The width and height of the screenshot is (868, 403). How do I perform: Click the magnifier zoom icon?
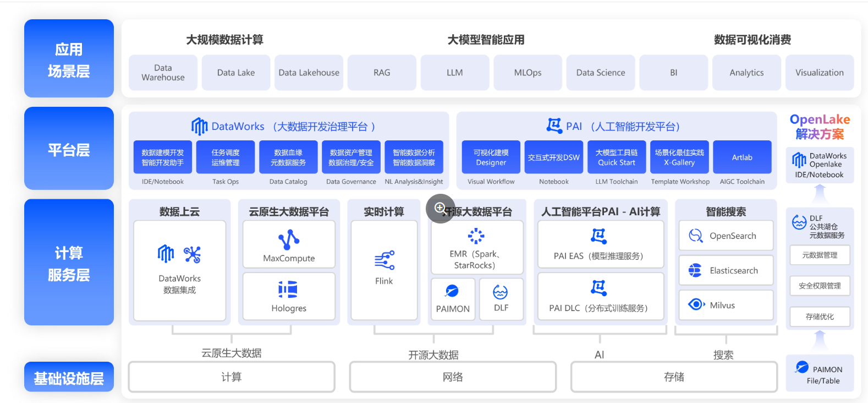coord(441,209)
